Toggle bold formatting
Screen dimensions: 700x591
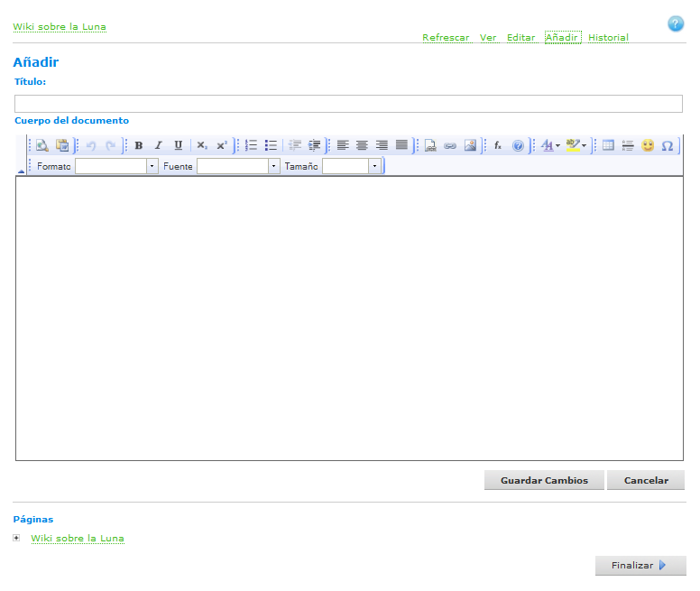[139, 145]
